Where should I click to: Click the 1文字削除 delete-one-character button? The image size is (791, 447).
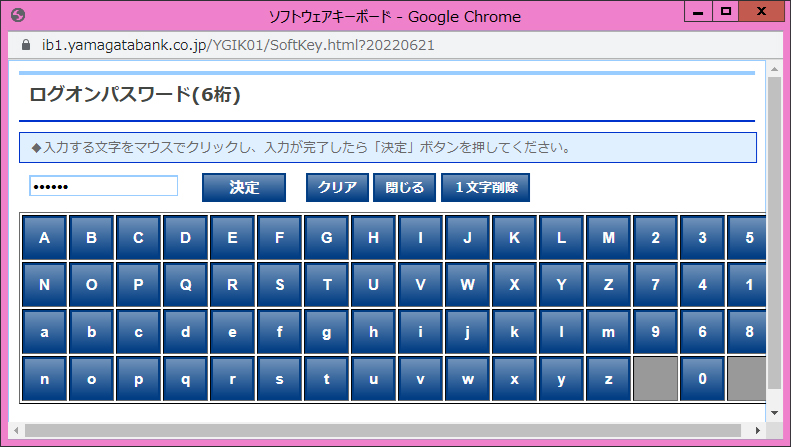click(x=485, y=188)
